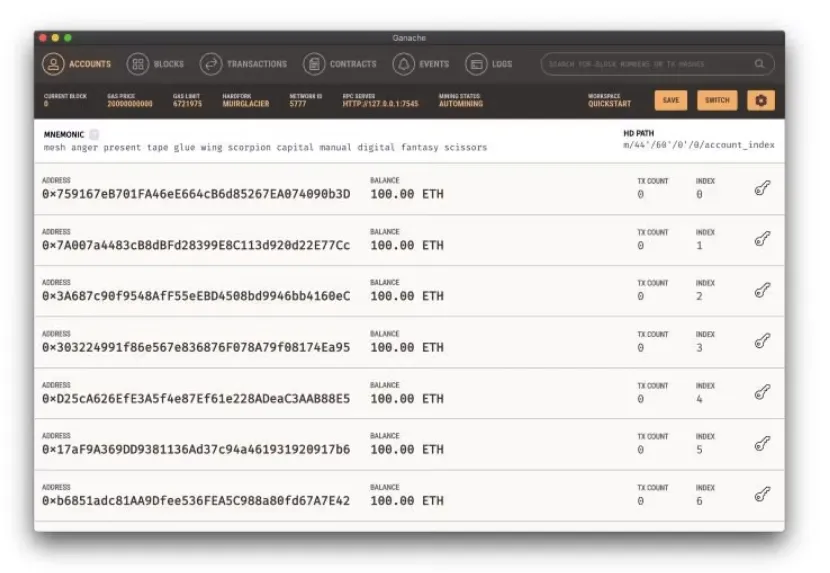Image resolution: width=830 pixels, height=573 pixels.
Task: View the Logs tab
Action: pos(489,64)
